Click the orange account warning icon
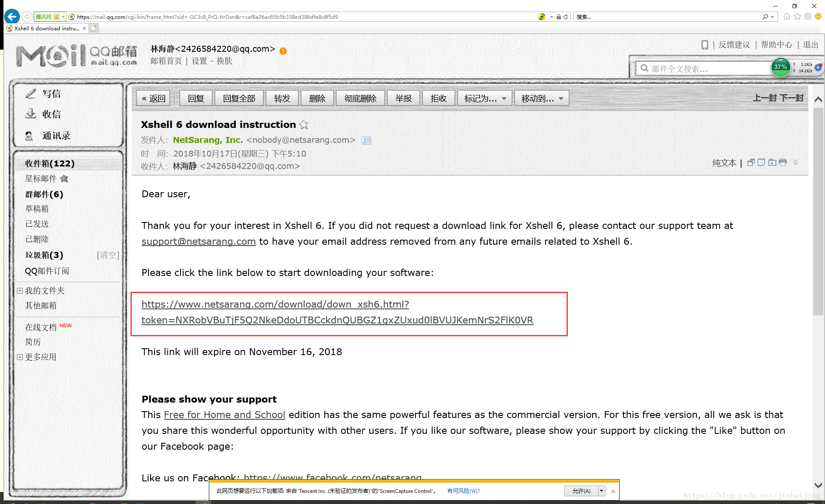This screenshot has width=825, height=504. tap(283, 51)
